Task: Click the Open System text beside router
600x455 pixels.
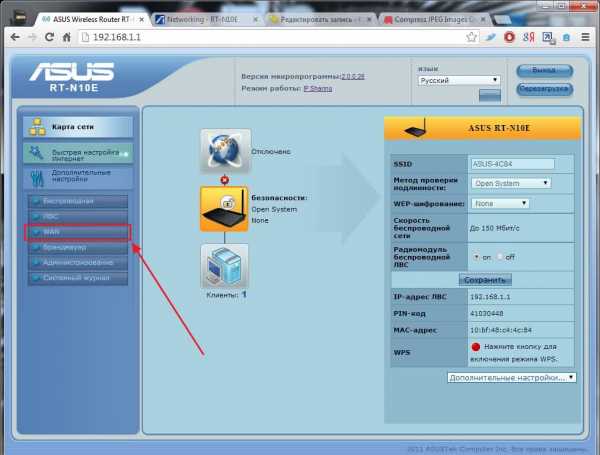Action: click(x=274, y=209)
